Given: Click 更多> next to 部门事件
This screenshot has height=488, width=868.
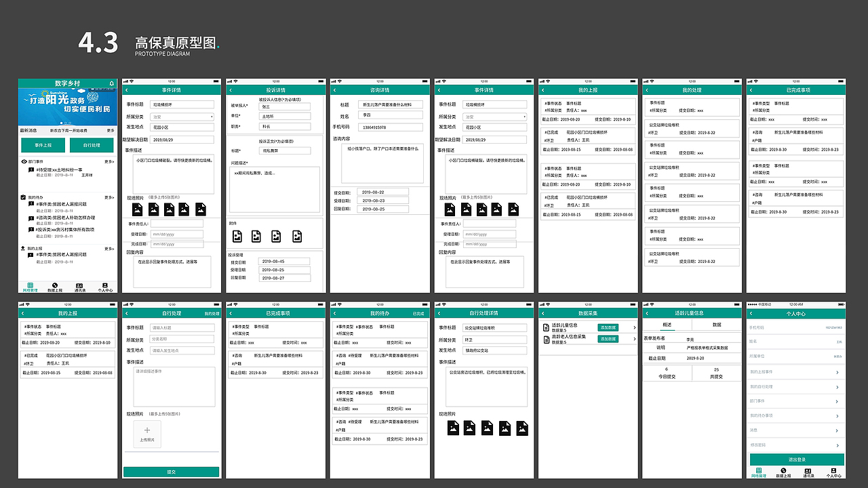Looking at the screenshot, I should (x=109, y=162).
